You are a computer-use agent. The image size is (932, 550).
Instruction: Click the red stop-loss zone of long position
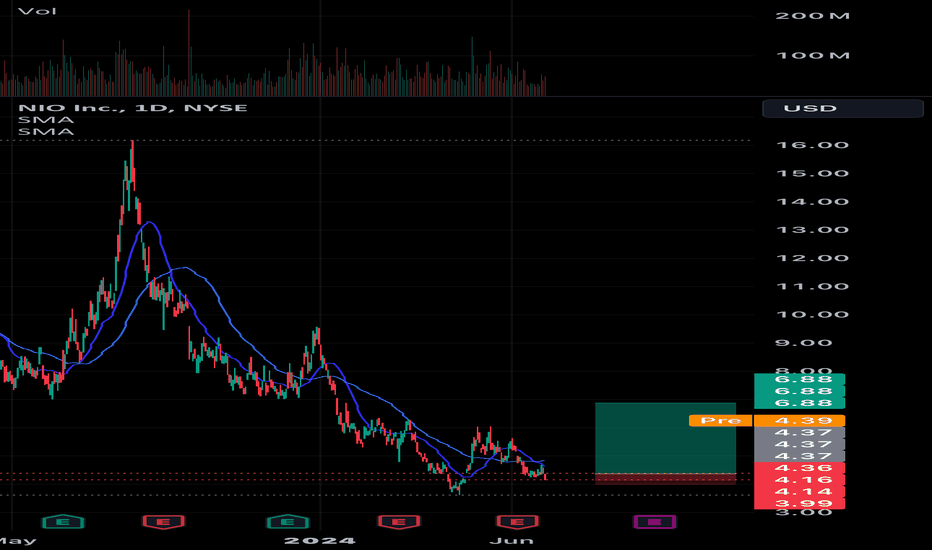[x=665, y=479]
